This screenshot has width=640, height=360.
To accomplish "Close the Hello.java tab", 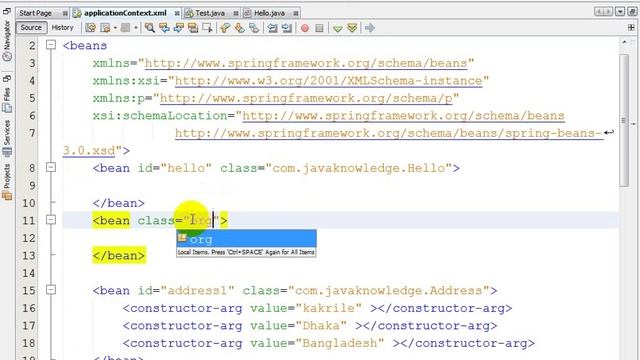I will pos(296,13).
